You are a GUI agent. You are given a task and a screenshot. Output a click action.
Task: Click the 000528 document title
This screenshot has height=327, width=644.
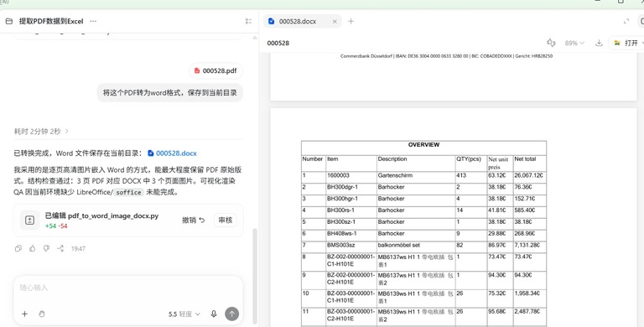point(278,43)
